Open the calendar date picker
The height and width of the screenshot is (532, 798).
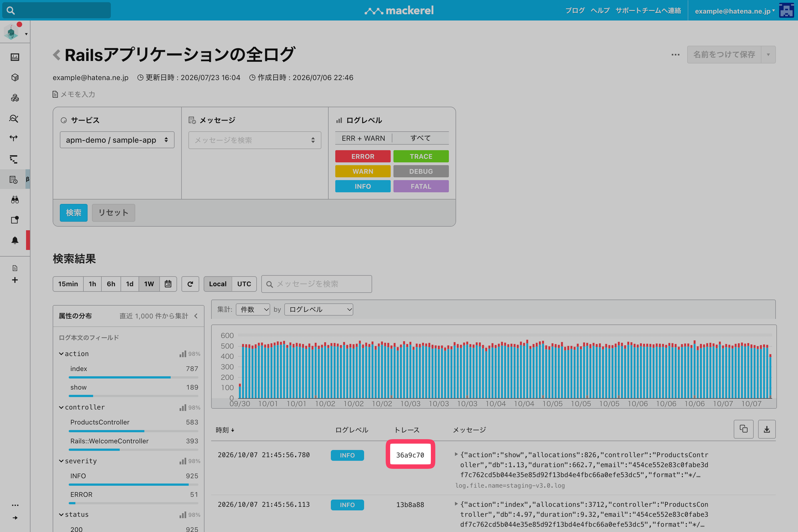click(168, 284)
